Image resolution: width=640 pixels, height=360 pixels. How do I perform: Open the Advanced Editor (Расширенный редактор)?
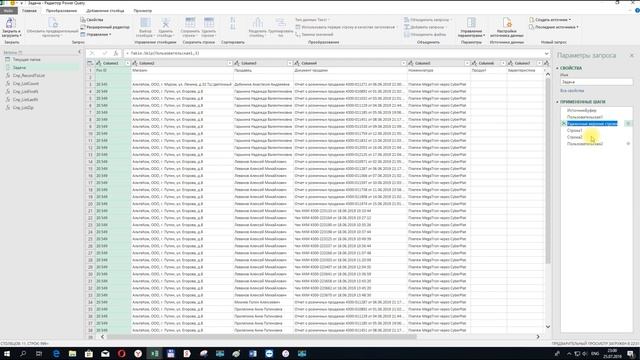pos(105,27)
